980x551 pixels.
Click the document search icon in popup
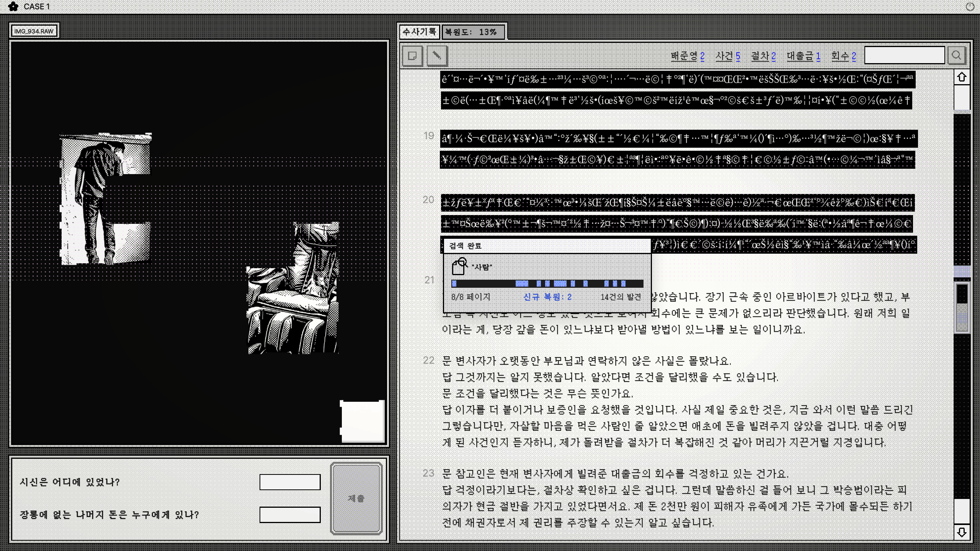click(460, 266)
